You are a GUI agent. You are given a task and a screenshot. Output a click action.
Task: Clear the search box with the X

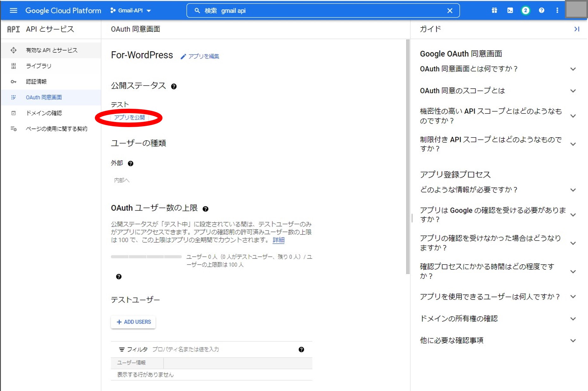coord(450,11)
